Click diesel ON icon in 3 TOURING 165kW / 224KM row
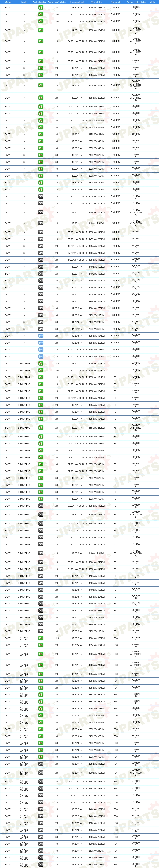This screenshot has height=868, width=159. [41, 597]
